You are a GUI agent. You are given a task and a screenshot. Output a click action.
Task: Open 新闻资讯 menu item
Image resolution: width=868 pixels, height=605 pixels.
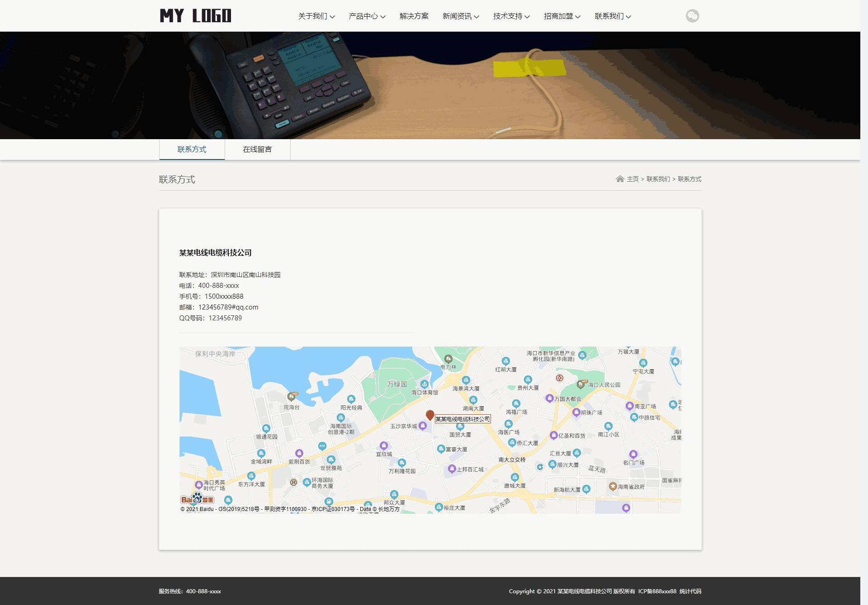(457, 16)
